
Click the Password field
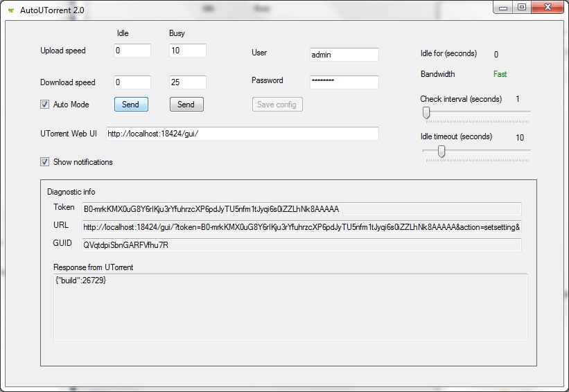tap(344, 82)
